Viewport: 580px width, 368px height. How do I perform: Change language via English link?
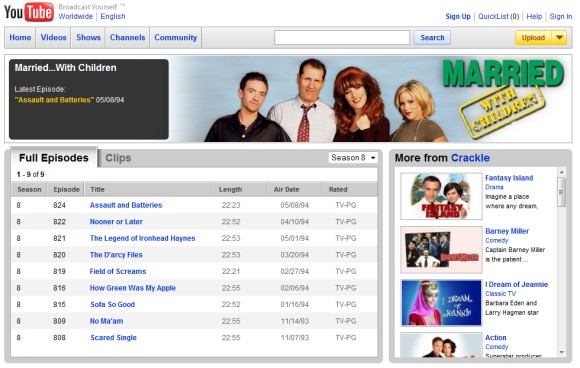[113, 16]
